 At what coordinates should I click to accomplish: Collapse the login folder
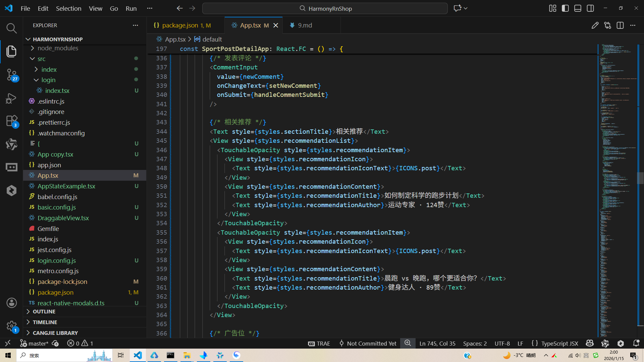pyautogui.click(x=48, y=80)
